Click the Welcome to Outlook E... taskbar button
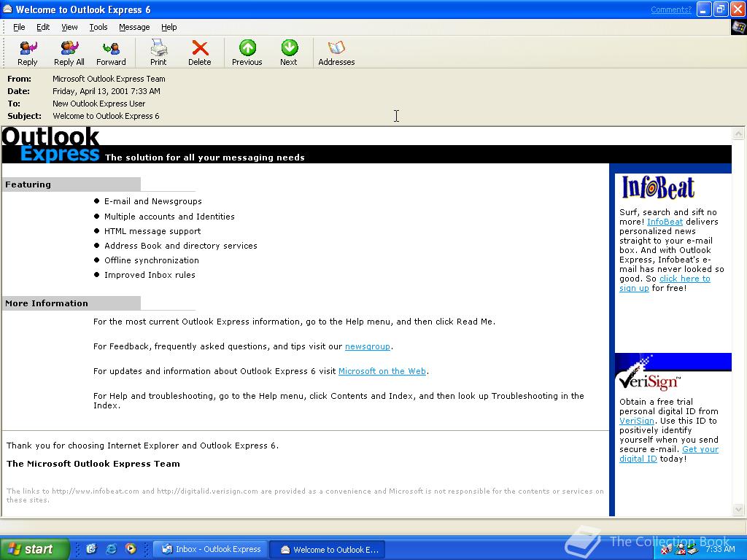Screen dimensions: 747x560 [329, 549]
